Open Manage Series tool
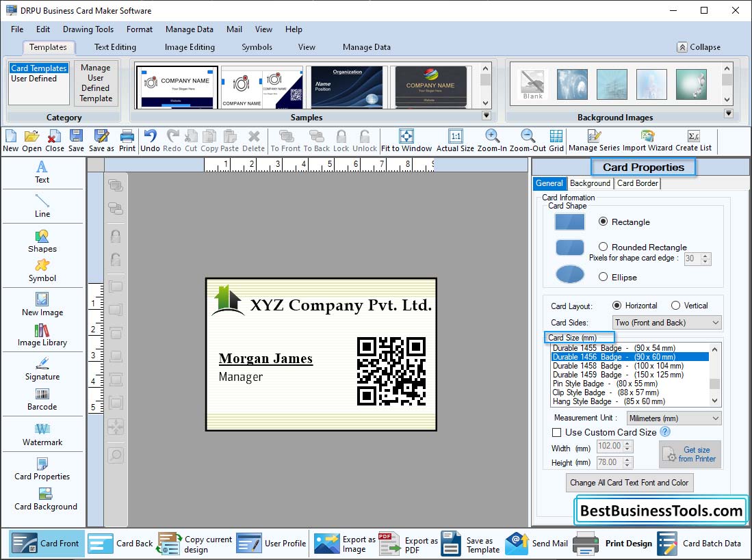This screenshot has width=752, height=560. 594,142
